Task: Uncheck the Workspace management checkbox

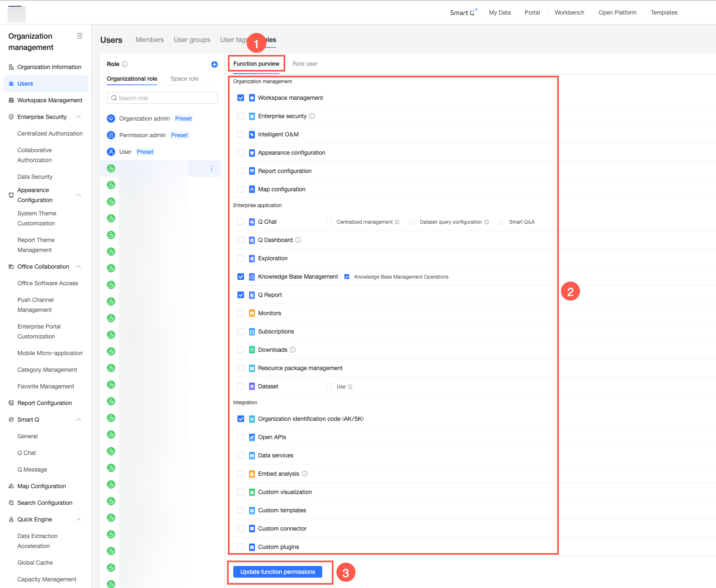Action: pyautogui.click(x=241, y=98)
